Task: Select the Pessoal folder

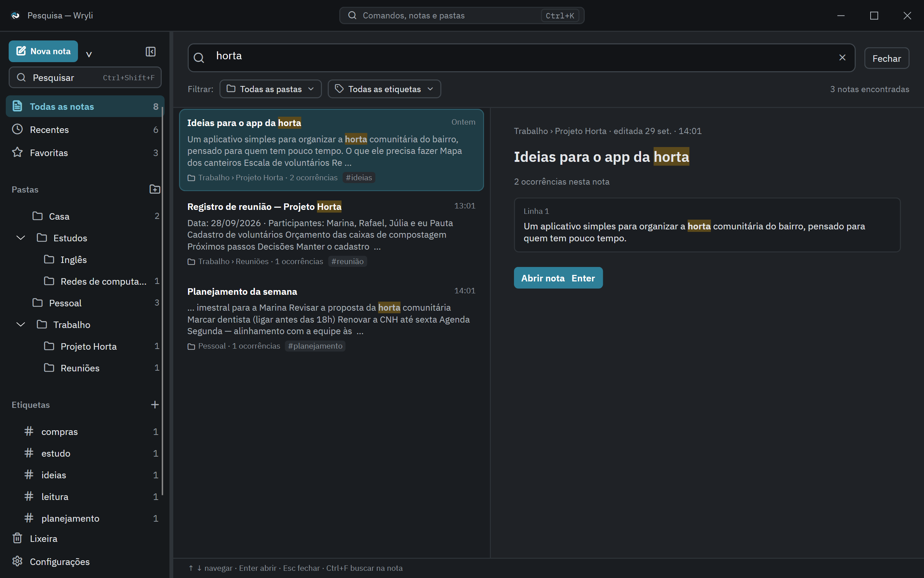Action: coord(85,303)
